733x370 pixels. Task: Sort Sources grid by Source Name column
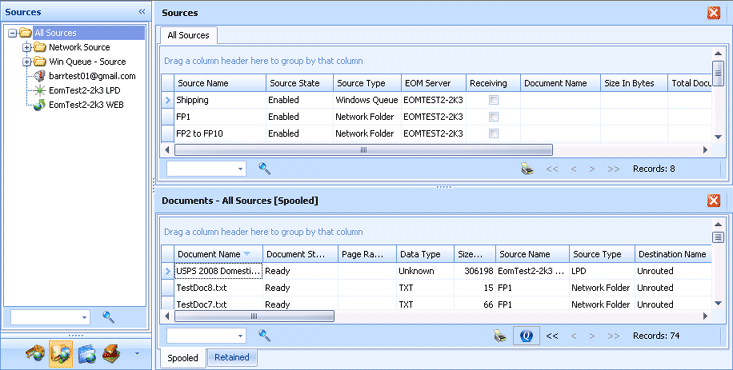[x=220, y=83]
